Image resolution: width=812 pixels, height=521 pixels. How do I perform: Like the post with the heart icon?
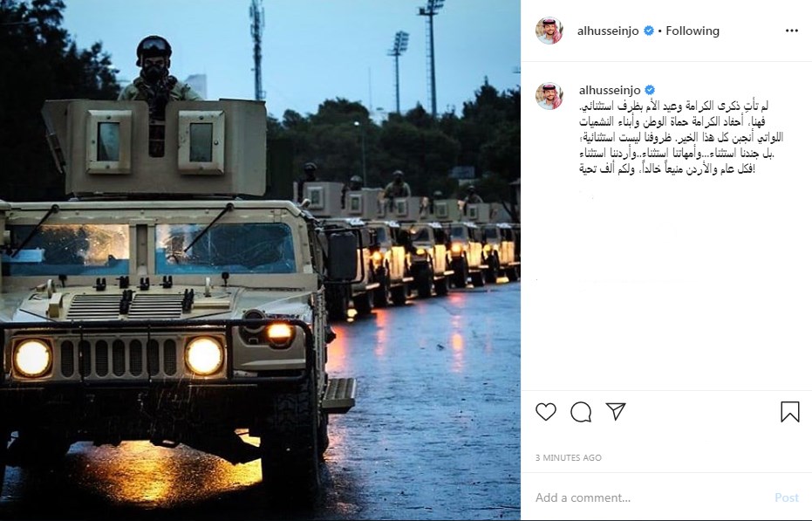[x=545, y=412]
